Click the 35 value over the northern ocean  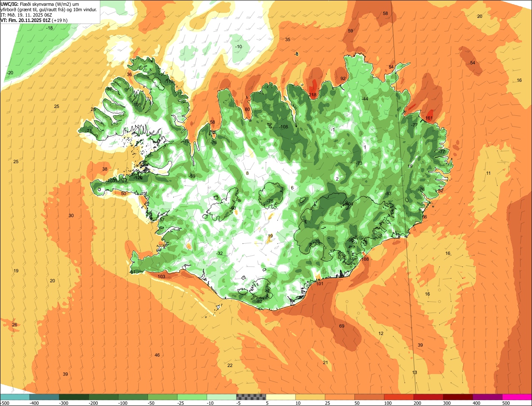click(288, 40)
